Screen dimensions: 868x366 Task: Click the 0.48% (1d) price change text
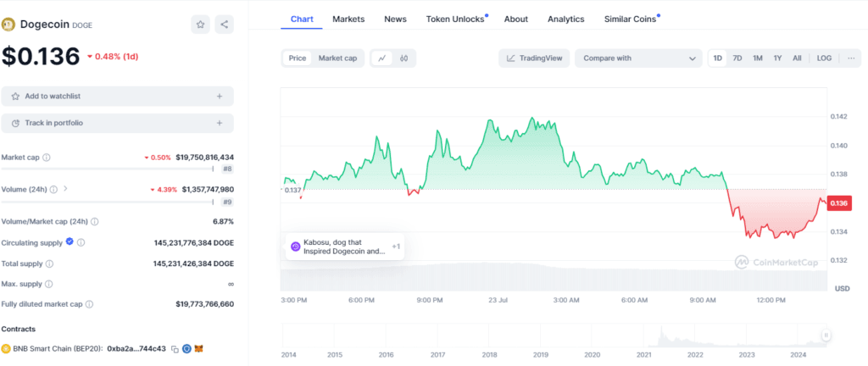pos(116,57)
